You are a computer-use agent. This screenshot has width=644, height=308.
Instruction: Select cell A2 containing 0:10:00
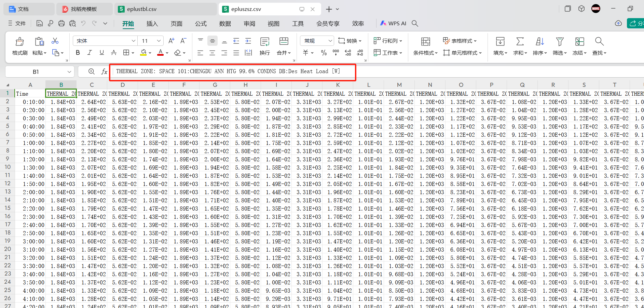pyautogui.click(x=30, y=102)
